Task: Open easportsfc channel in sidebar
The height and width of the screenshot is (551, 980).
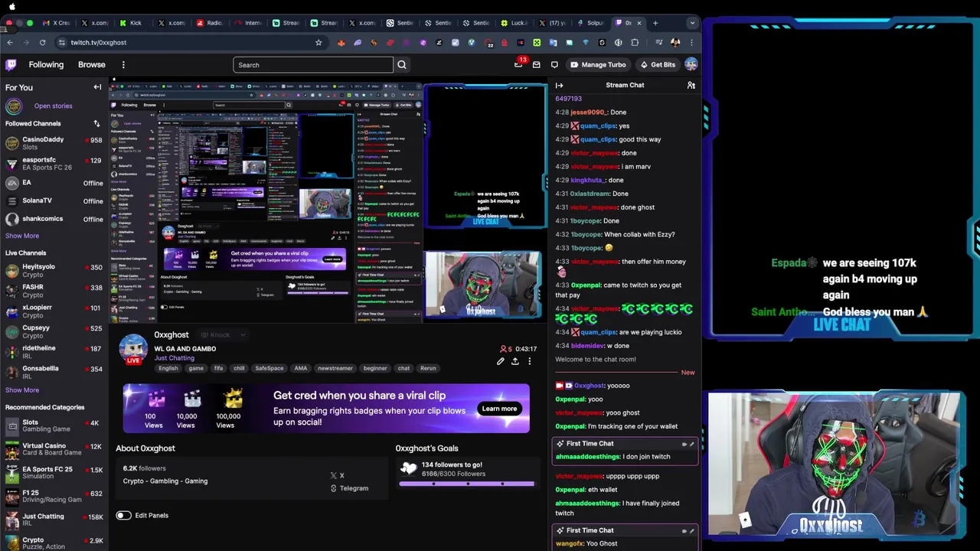Action: (54, 164)
